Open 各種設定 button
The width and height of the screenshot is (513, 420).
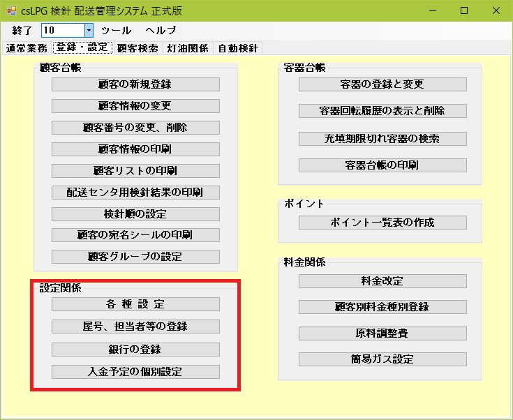(x=135, y=304)
